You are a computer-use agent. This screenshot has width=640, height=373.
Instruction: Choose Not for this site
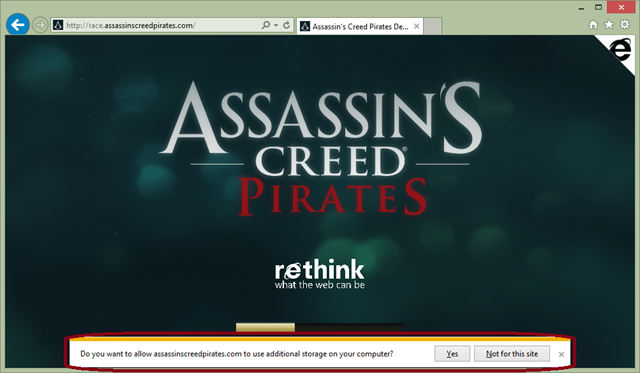pyautogui.click(x=512, y=354)
